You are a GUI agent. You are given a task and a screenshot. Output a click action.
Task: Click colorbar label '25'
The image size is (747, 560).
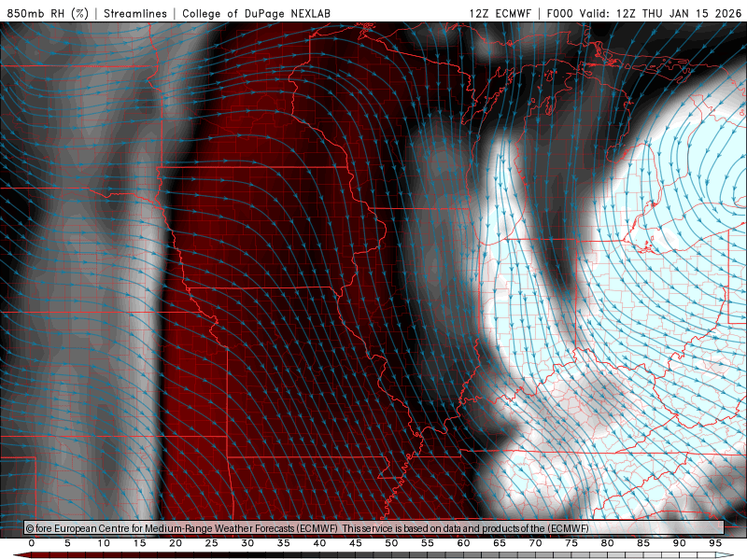tap(212, 543)
